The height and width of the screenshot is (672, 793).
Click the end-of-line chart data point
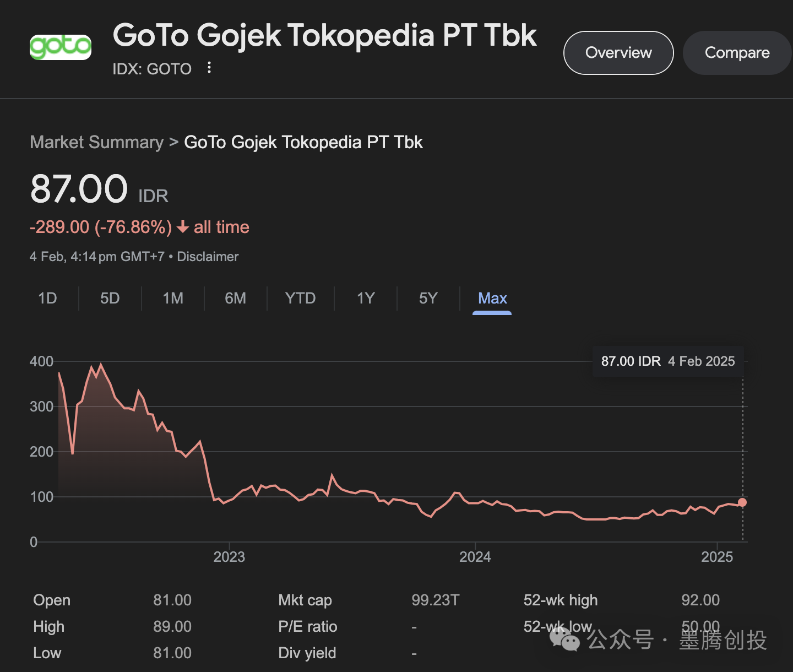pos(742,502)
